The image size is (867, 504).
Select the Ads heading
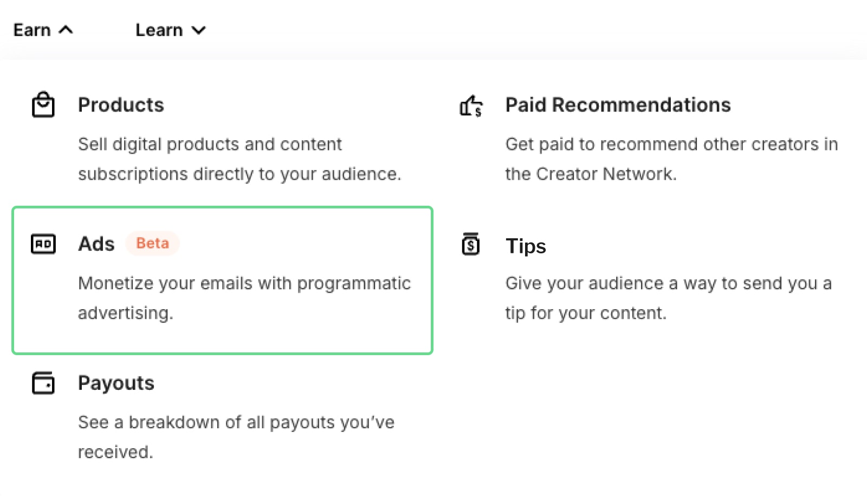(x=96, y=244)
